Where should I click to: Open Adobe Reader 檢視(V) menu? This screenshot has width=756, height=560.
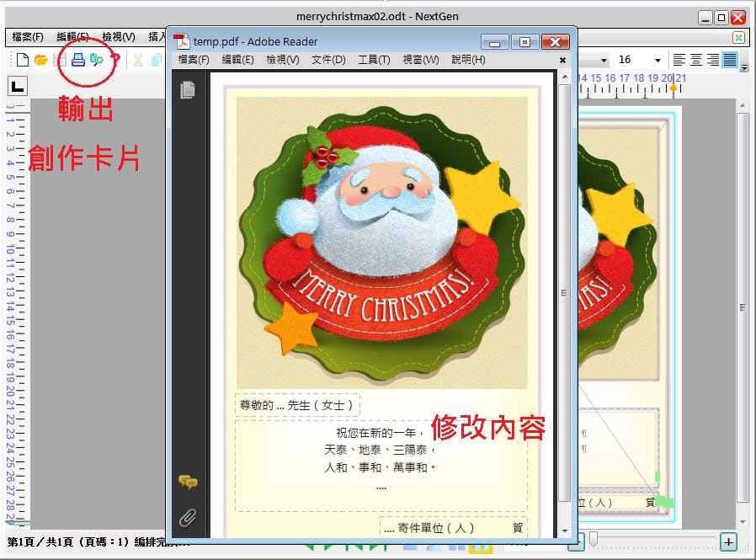click(283, 59)
